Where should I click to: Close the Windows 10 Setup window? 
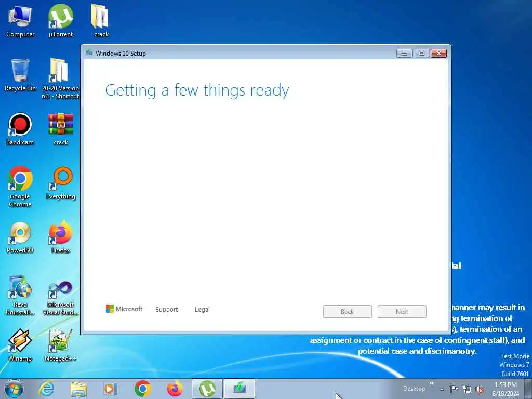(438, 54)
